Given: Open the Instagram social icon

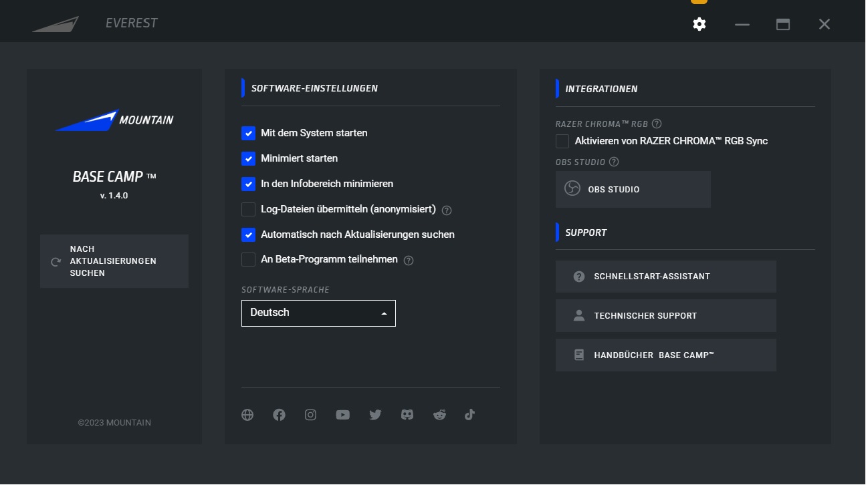Looking at the screenshot, I should (310, 415).
